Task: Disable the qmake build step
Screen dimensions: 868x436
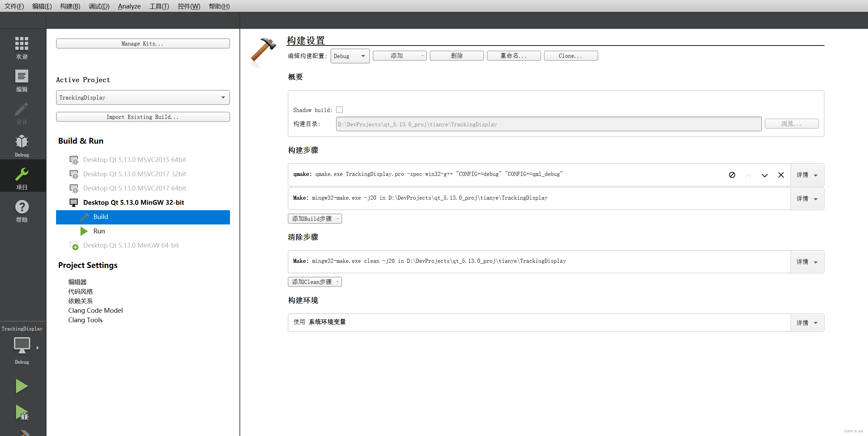Action: (732, 175)
